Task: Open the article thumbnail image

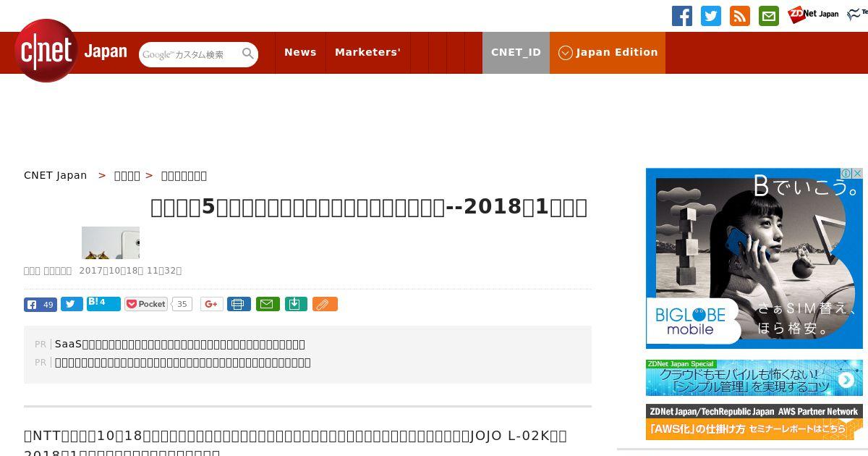Action: pos(111,242)
